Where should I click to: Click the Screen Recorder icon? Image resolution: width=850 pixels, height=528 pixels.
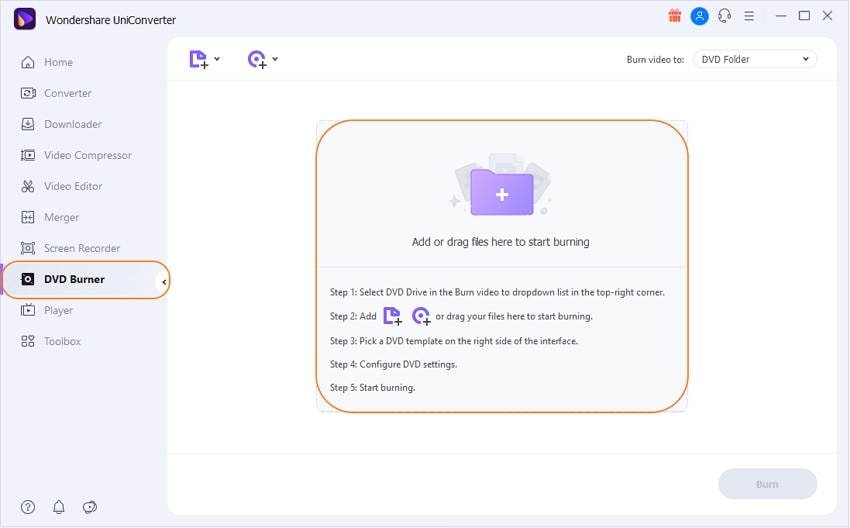(x=28, y=248)
